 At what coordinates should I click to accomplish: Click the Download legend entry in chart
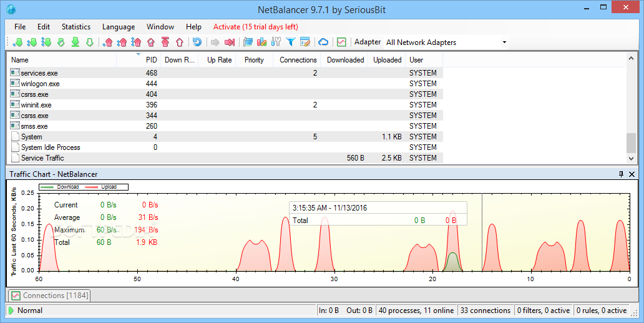point(60,187)
